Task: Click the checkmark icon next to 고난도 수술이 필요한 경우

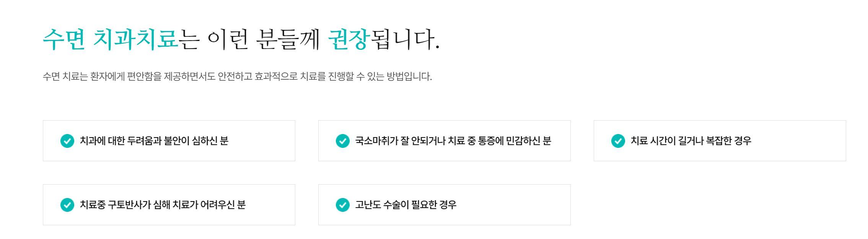Action: click(x=342, y=205)
